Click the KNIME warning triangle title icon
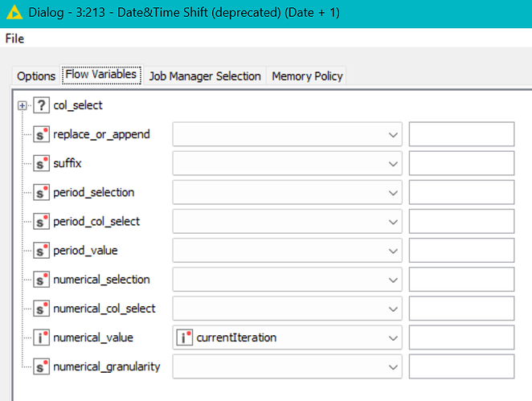 pyautogui.click(x=14, y=13)
